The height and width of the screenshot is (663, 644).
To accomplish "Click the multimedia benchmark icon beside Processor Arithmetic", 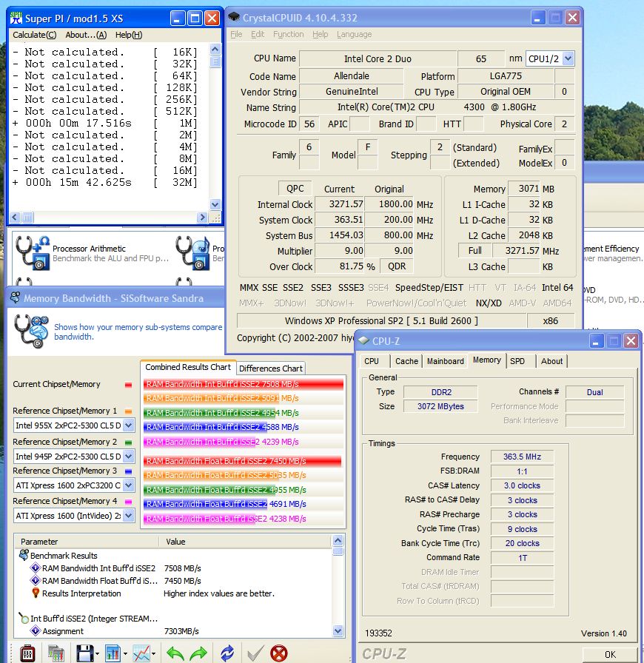I will point(193,253).
